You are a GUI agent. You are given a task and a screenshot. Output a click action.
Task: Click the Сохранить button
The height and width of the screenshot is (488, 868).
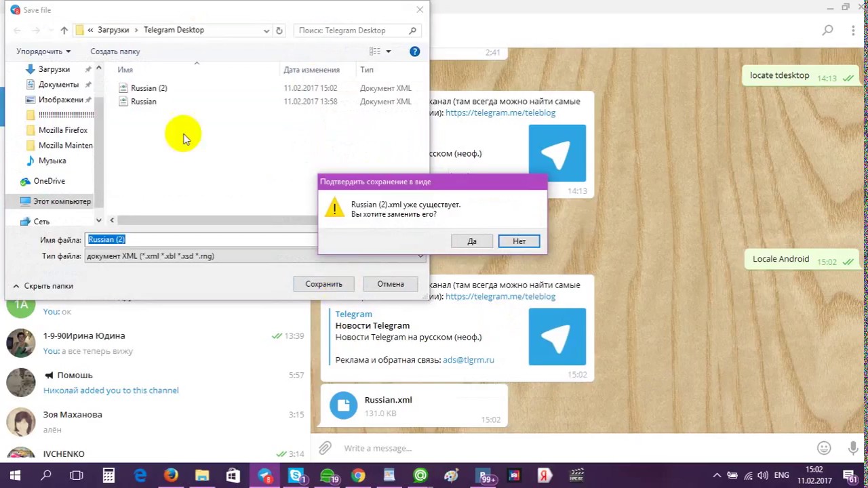pos(323,284)
